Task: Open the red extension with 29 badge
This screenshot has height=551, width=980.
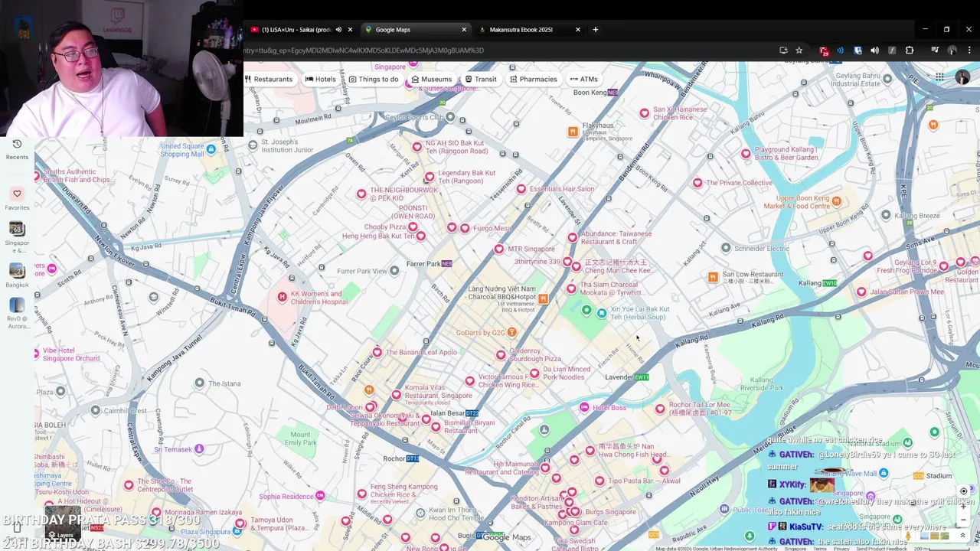Action: click(x=824, y=51)
